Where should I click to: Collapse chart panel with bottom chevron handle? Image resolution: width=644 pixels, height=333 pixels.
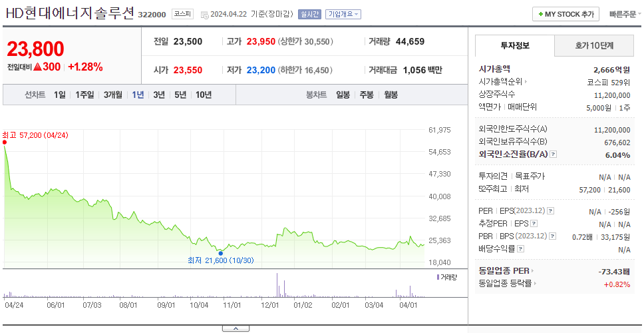click(x=236, y=328)
